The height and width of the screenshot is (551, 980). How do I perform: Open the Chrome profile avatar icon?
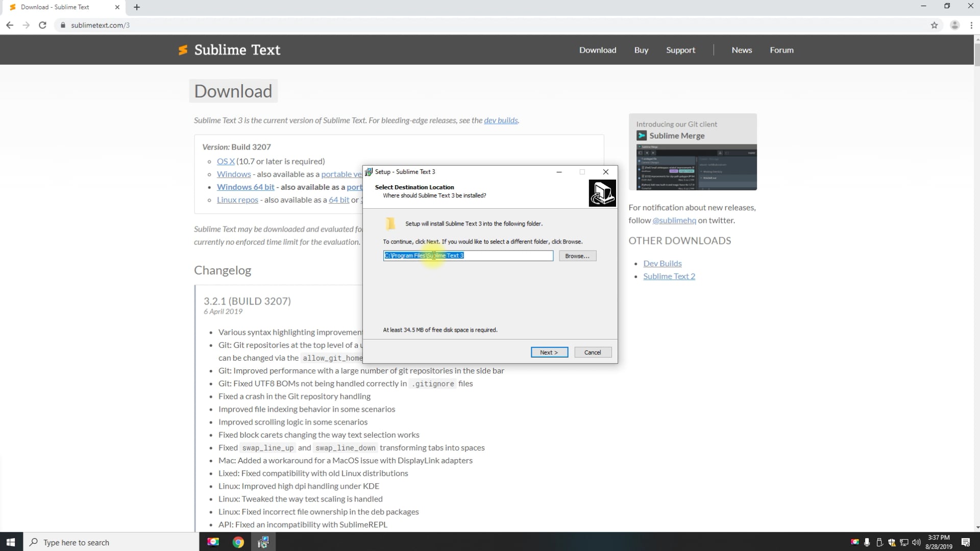954,24
